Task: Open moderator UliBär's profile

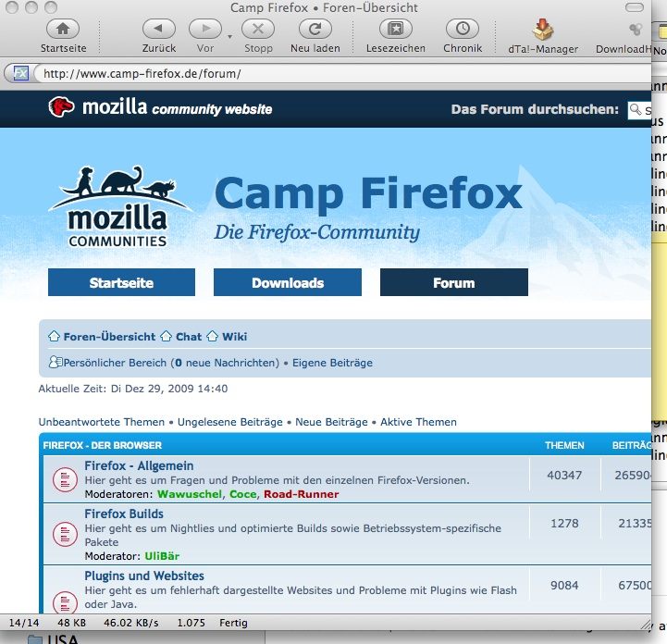Action: pos(162,556)
